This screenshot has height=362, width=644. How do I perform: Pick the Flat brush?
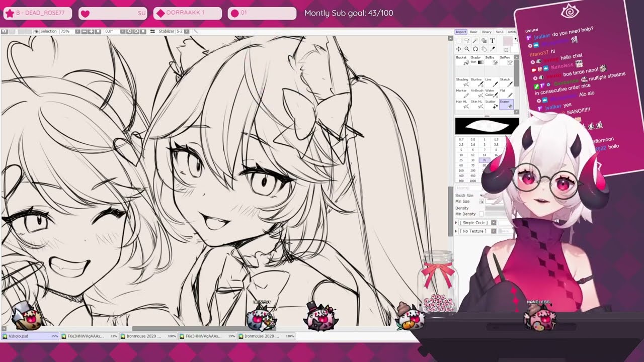[x=506, y=94]
